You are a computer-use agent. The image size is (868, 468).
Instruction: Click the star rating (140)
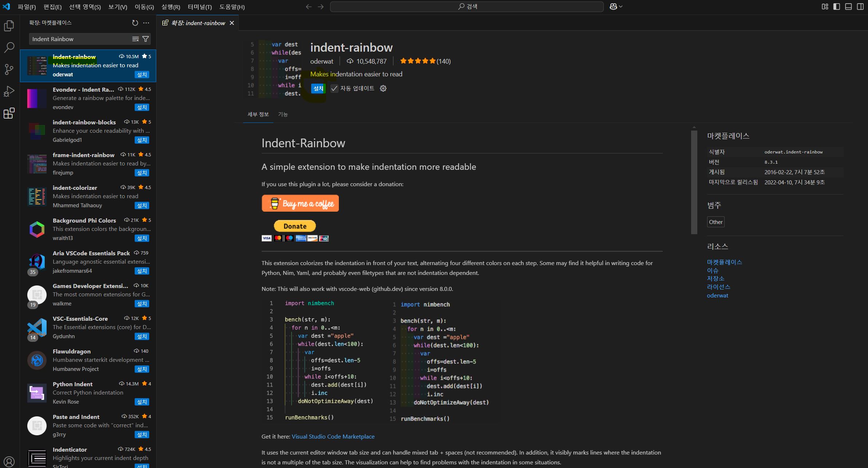pos(425,61)
